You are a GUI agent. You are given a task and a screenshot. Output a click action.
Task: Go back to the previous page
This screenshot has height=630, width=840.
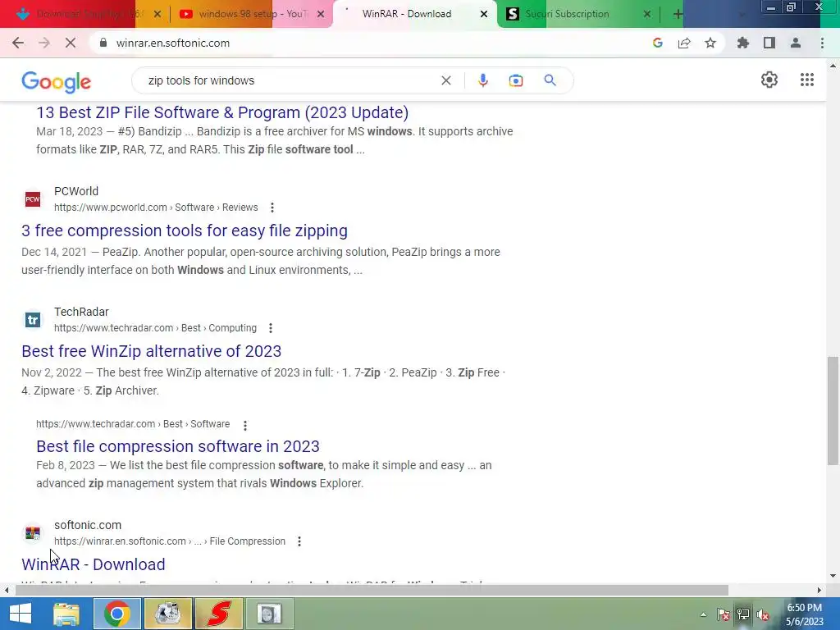click(x=18, y=43)
